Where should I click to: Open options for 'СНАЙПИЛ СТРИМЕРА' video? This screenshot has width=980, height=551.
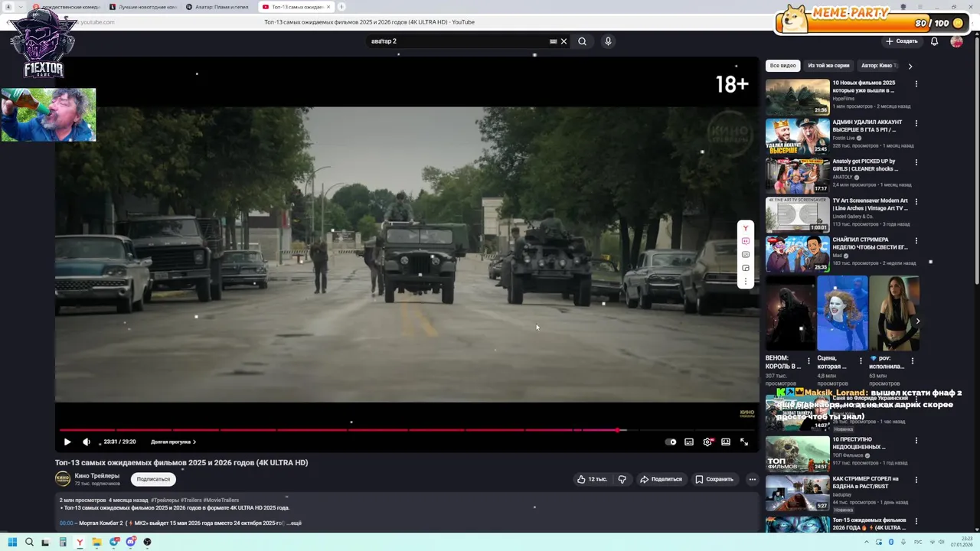916,241
